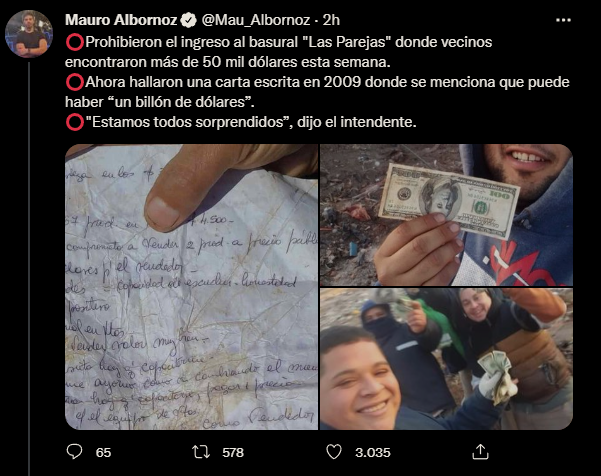Visit the @Mau_Albornoz handle link
601x476 pixels.
coord(256,20)
